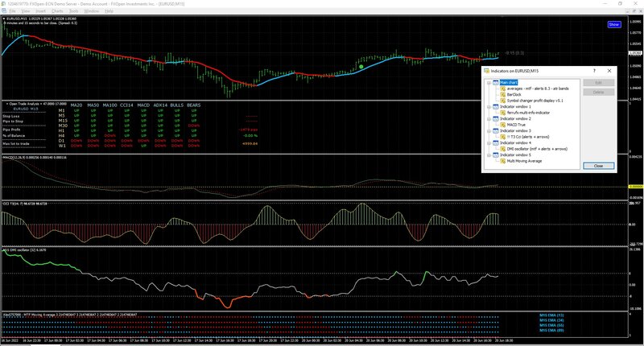Click the icon beside T3 Cci (alerts + arrows)

coord(502,137)
